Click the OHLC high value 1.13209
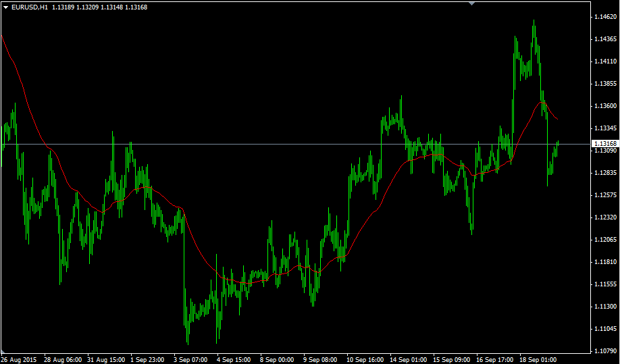This screenshot has height=364, width=620. coord(87,7)
